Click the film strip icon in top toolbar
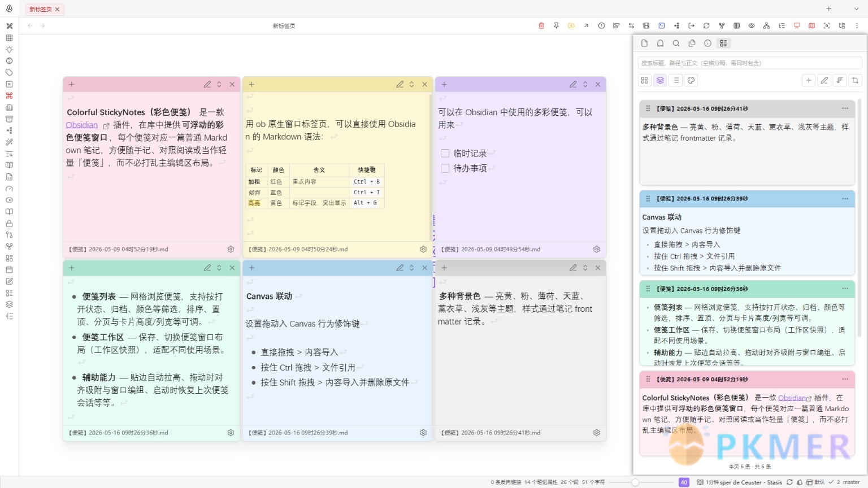This screenshot has width=868, height=488. [x=646, y=25]
